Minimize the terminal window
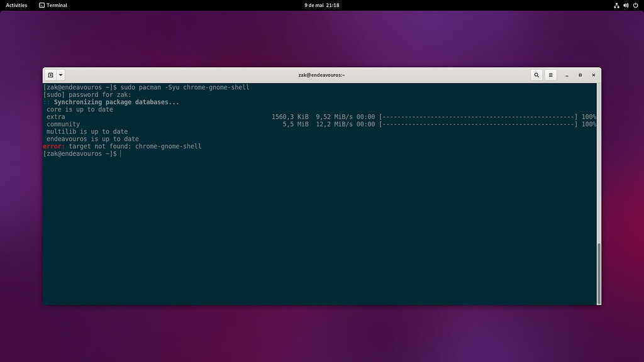The height and width of the screenshot is (362, 644). coord(565,75)
